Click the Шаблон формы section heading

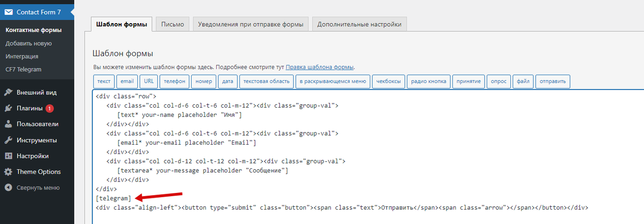pos(123,54)
